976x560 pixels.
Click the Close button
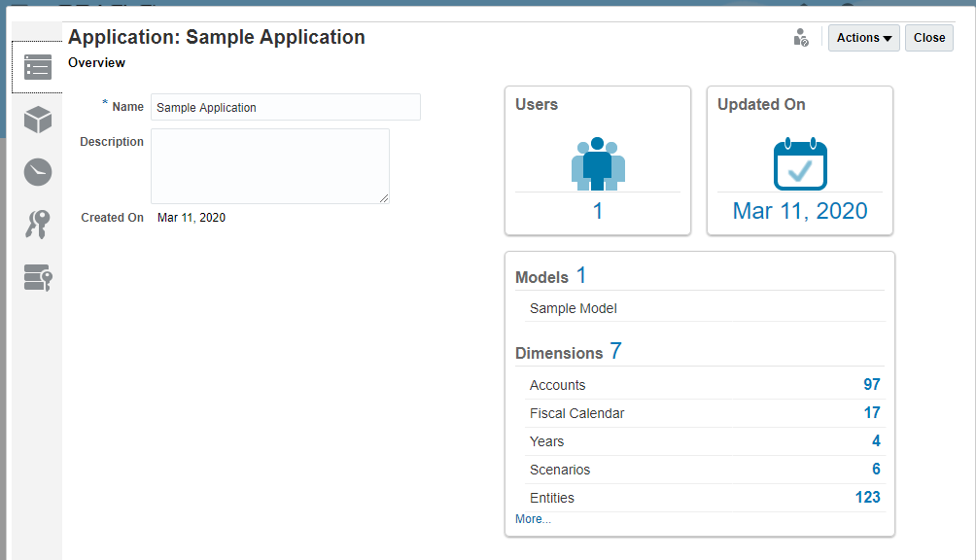(928, 38)
